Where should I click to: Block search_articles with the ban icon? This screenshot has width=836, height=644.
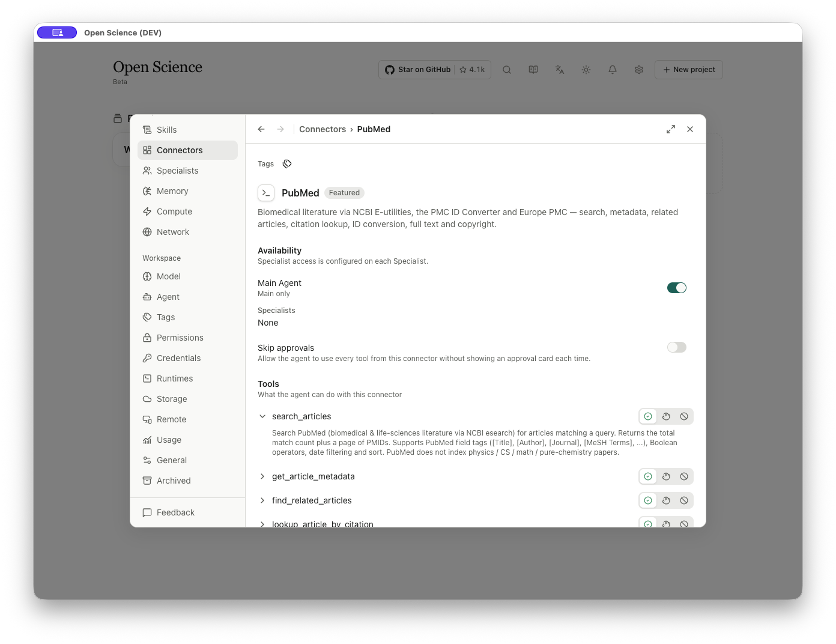coord(684,416)
